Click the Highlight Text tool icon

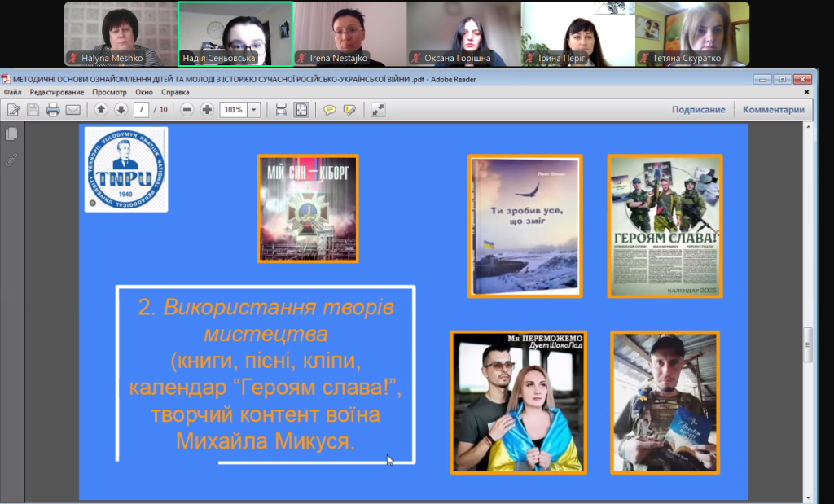349,110
